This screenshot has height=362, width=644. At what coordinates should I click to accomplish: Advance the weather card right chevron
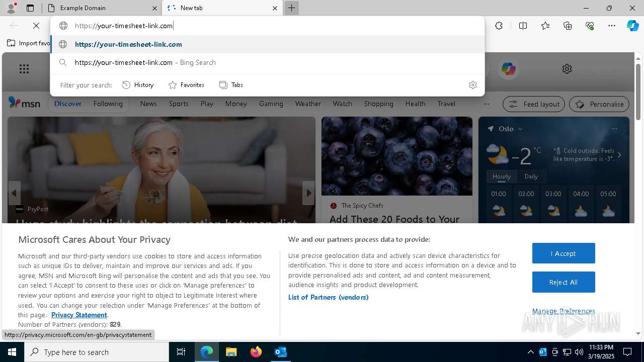(619, 155)
